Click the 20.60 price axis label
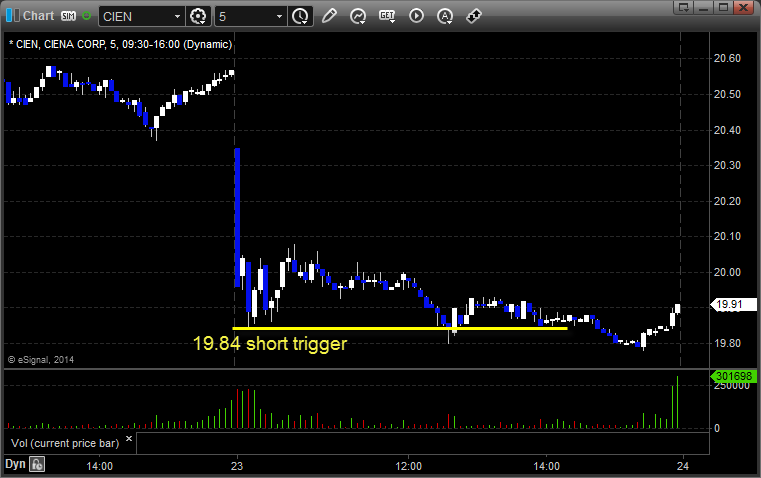 [x=727, y=58]
